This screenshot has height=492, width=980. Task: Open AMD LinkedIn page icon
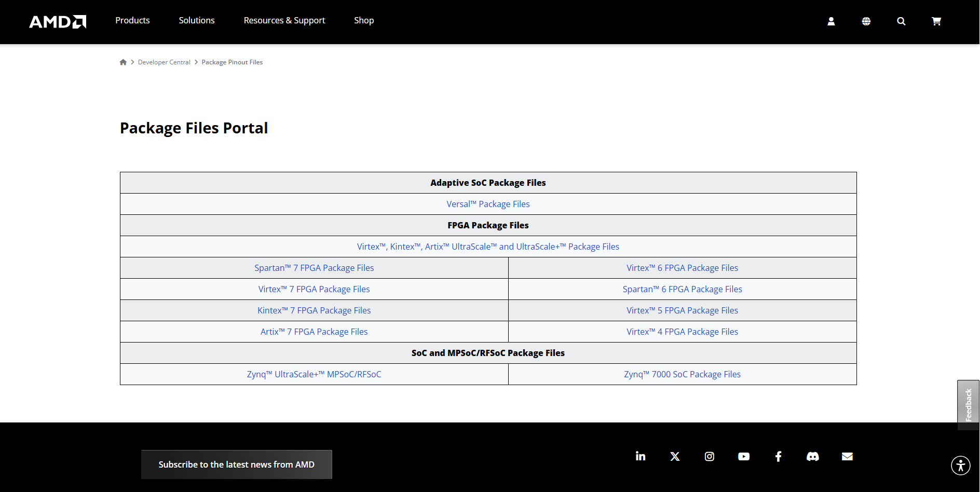[x=641, y=456]
